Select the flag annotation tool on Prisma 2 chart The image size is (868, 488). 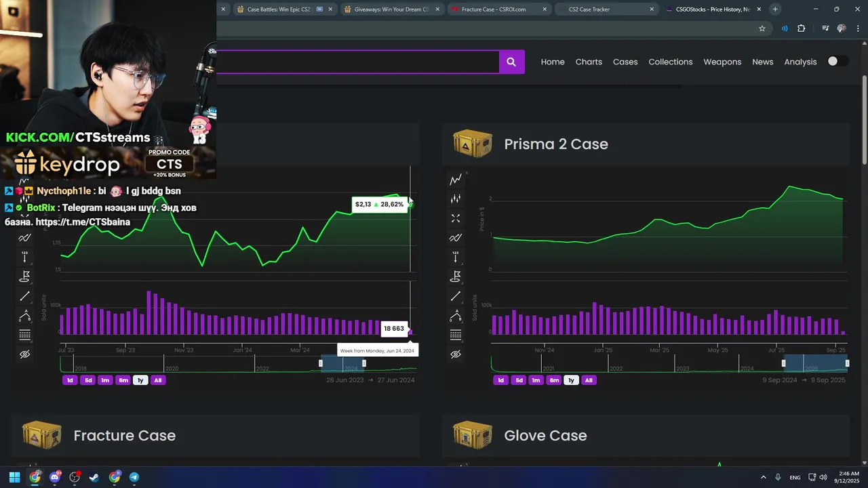456,277
